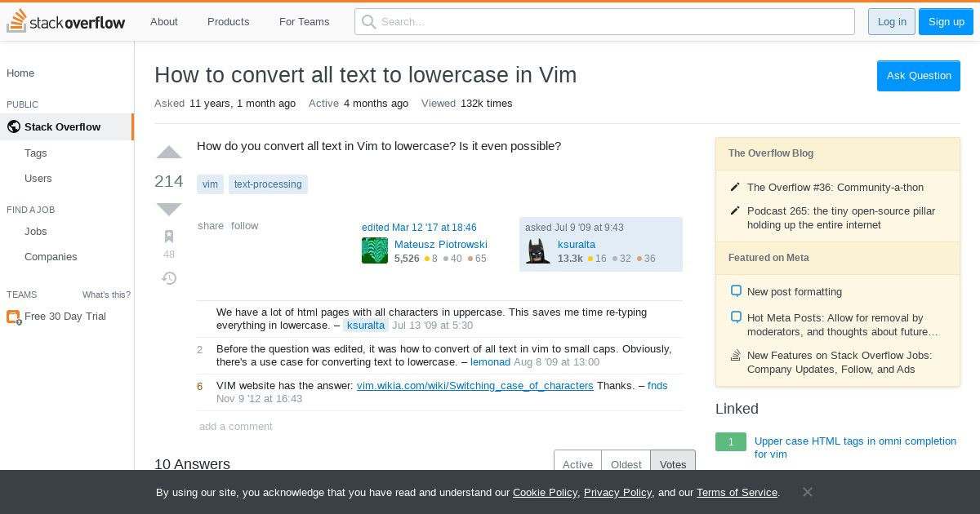Open ksuralta's Batman avatar
980x514 pixels.
point(538,250)
